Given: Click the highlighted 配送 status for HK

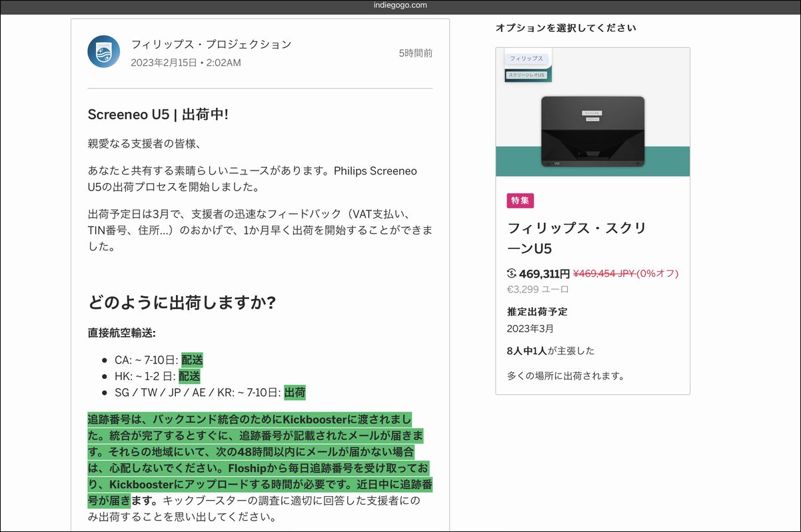Looking at the screenshot, I should 189,376.
